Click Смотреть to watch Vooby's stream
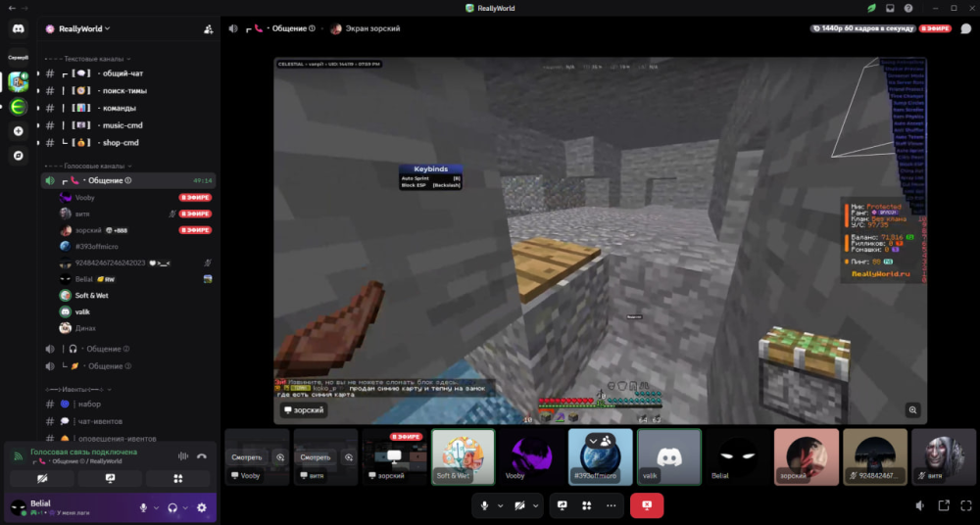 pyautogui.click(x=246, y=457)
